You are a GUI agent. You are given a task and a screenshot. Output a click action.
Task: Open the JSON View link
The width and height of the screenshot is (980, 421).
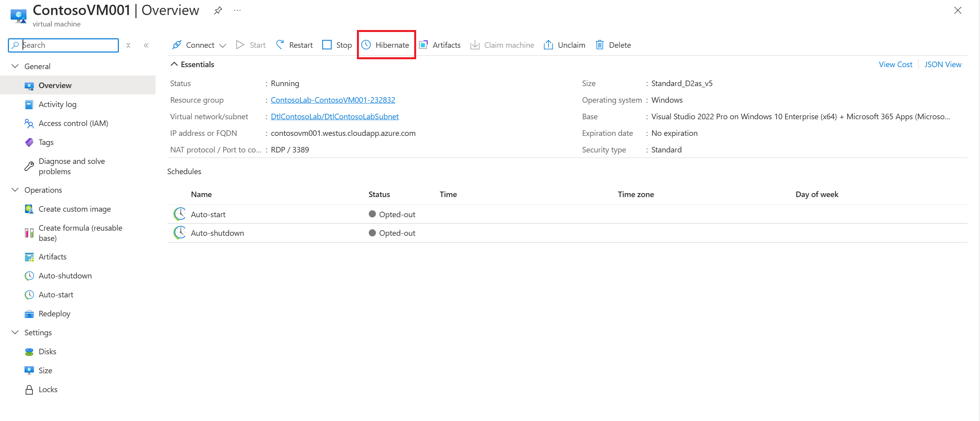[943, 64]
